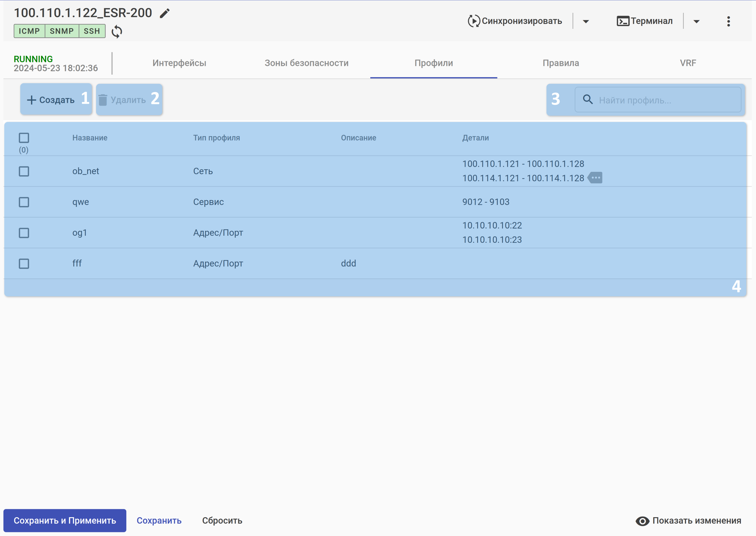Click the eye icon for Показать изменения

[642, 521]
